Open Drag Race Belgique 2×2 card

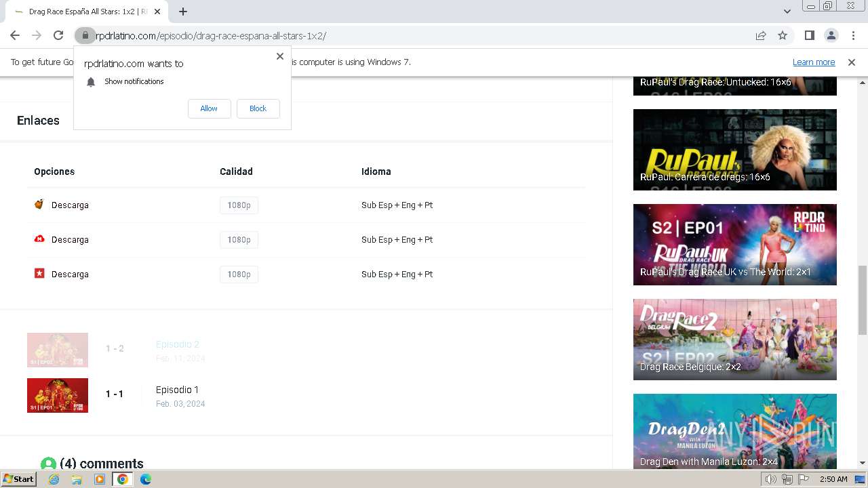pyautogui.click(x=735, y=340)
